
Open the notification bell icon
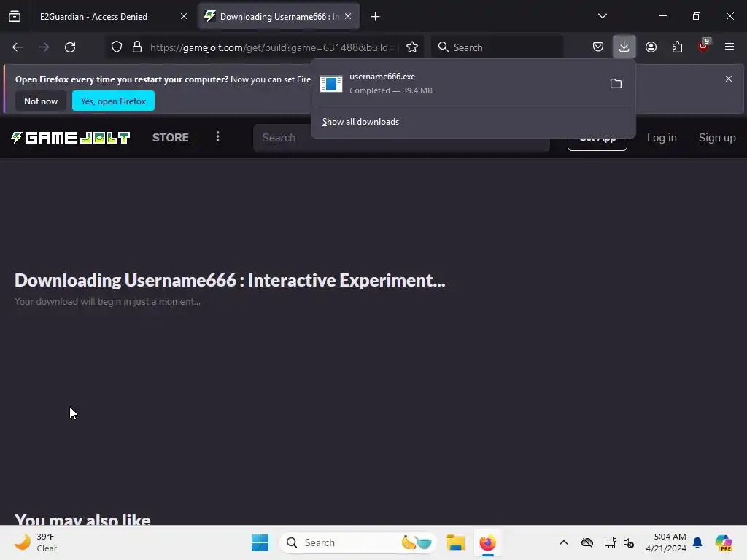coord(697,542)
